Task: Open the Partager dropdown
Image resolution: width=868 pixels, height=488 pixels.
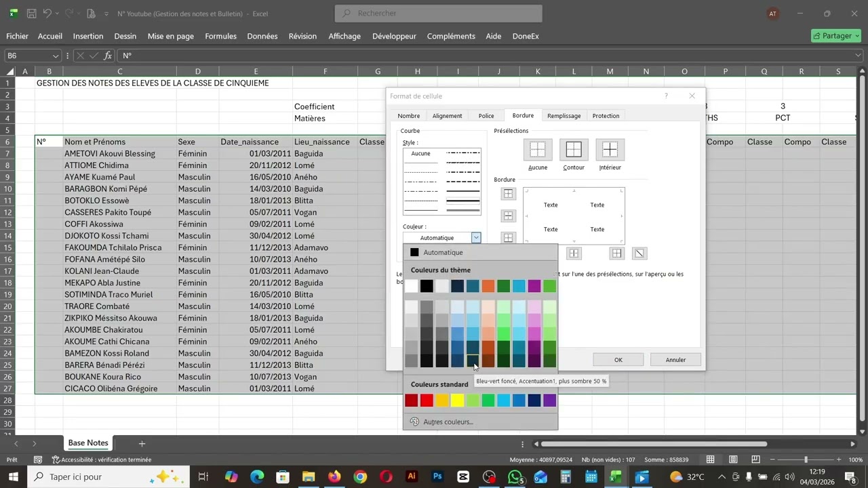Action: [x=836, y=36]
